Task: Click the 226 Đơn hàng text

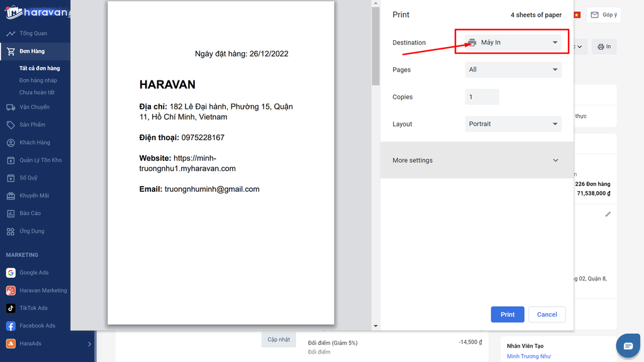Action: click(x=592, y=184)
